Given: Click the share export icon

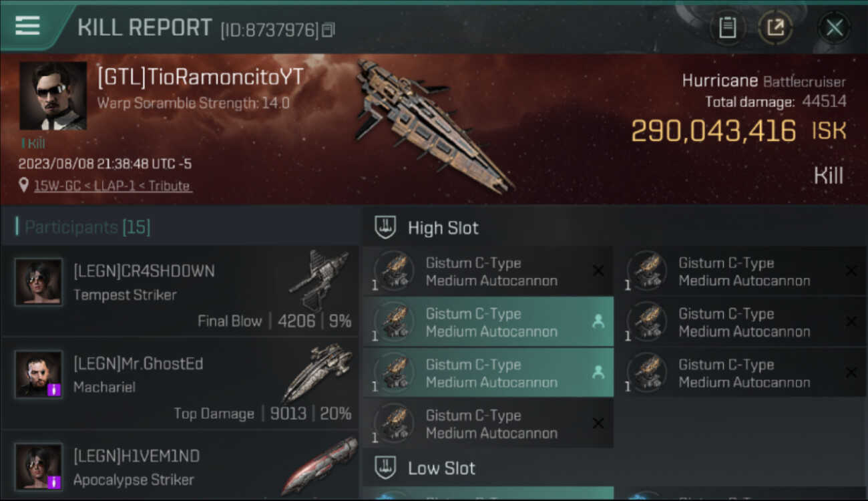Looking at the screenshot, I should tap(775, 27).
